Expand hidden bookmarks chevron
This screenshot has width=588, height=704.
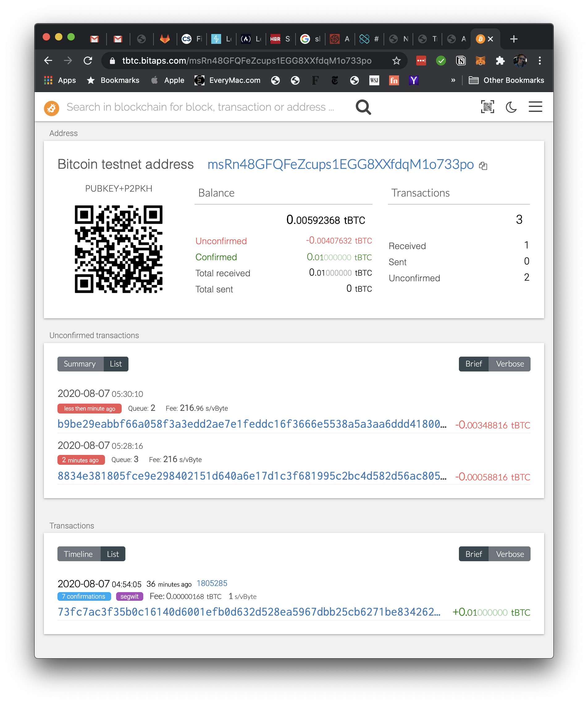click(x=453, y=80)
